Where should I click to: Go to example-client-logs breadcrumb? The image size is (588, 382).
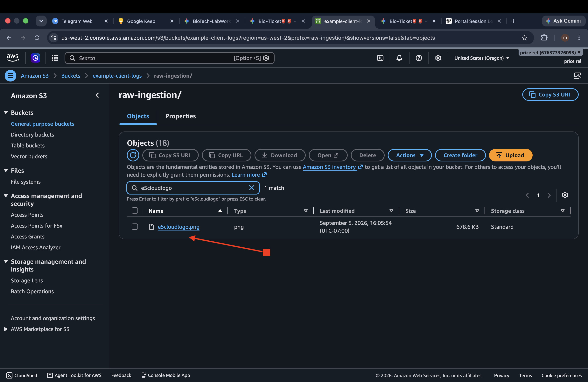[x=117, y=76]
